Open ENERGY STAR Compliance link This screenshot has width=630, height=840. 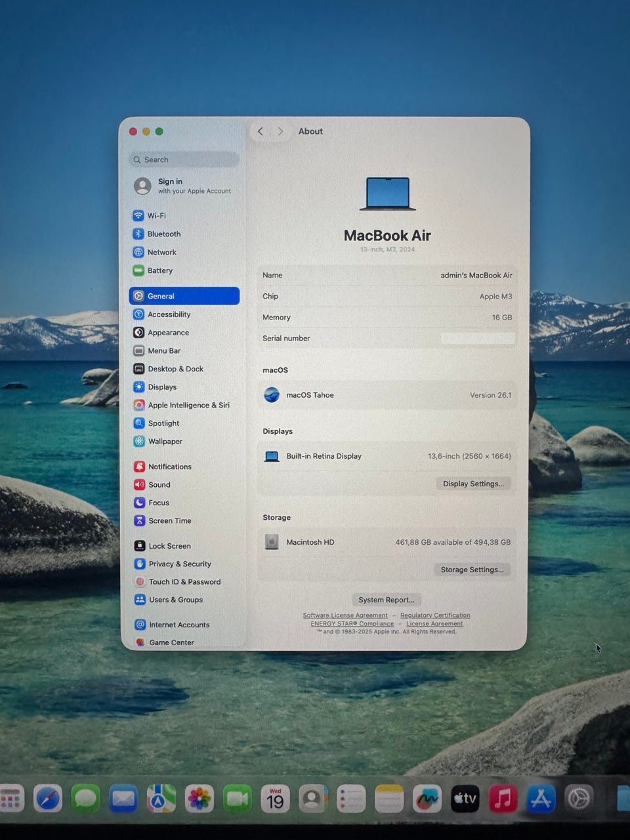pyautogui.click(x=352, y=624)
